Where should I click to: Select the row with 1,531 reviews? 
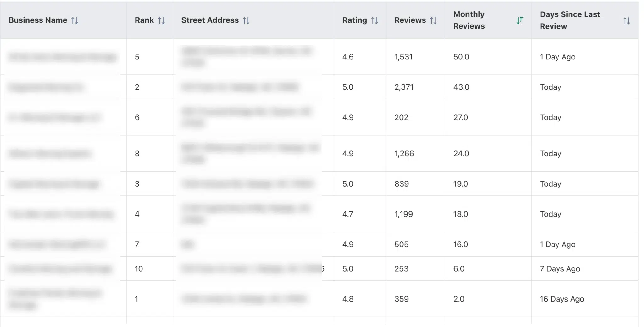tap(403, 57)
